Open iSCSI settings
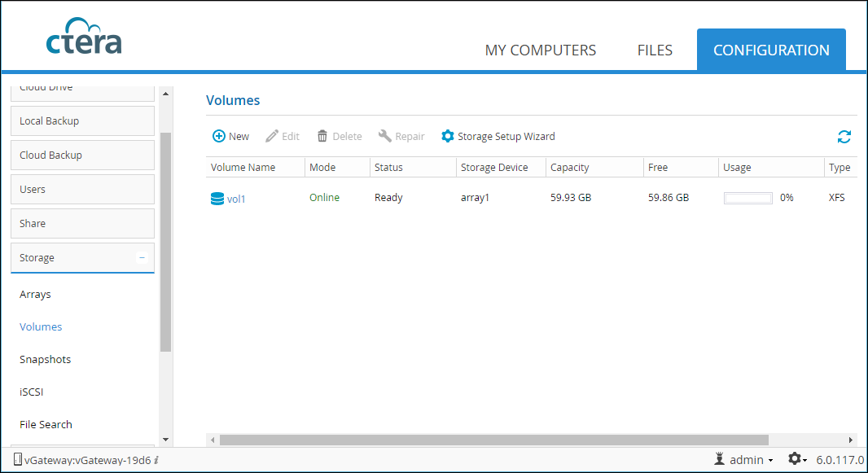Image resolution: width=868 pixels, height=473 pixels. tap(31, 392)
